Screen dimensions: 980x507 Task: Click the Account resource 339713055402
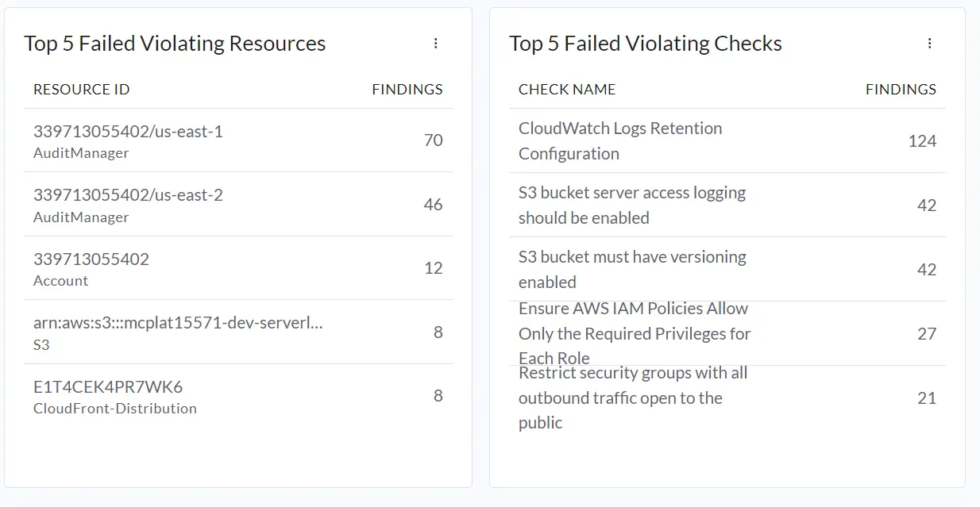coord(90,267)
